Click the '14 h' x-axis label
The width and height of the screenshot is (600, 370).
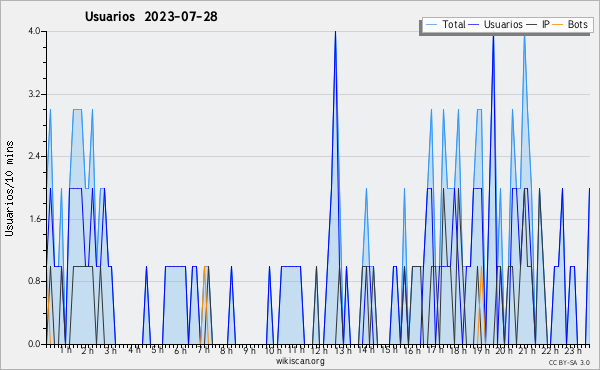(x=366, y=350)
